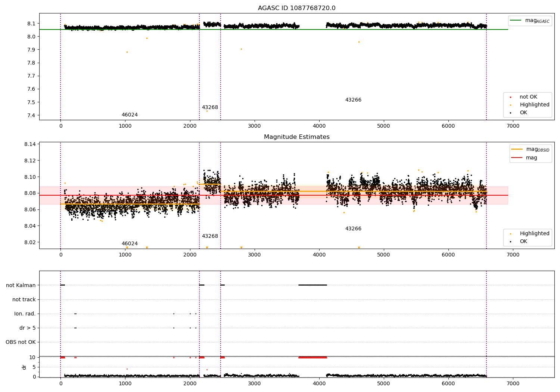Image resolution: width=560 pixels, height=392 pixels.
Task: Click the '43266' annotation in Magnitude Estimates plot
Action: click(353, 229)
